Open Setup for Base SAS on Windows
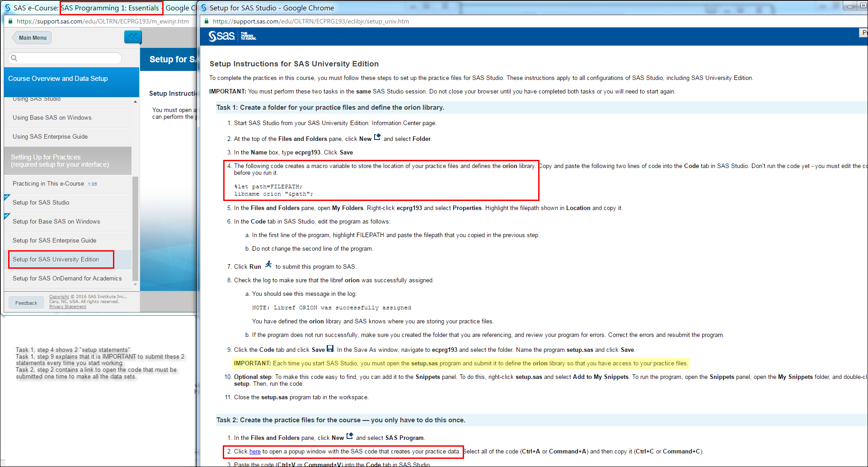Screen dimensions: 868x467 (68, 221)
